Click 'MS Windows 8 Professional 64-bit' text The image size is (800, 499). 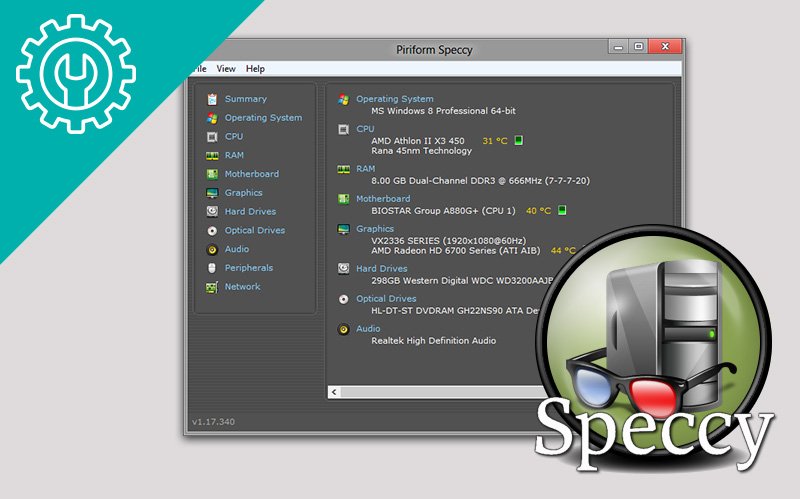point(443,111)
